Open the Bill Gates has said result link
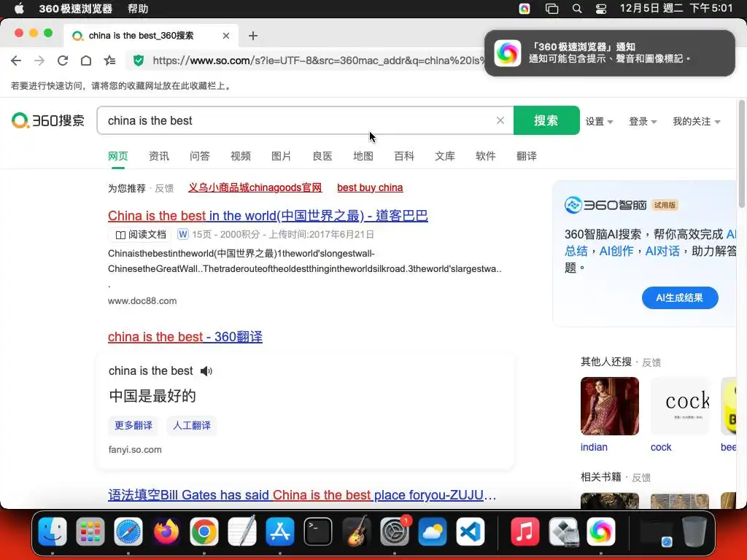Image resolution: width=747 pixels, height=560 pixels. click(x=302, y=495)
